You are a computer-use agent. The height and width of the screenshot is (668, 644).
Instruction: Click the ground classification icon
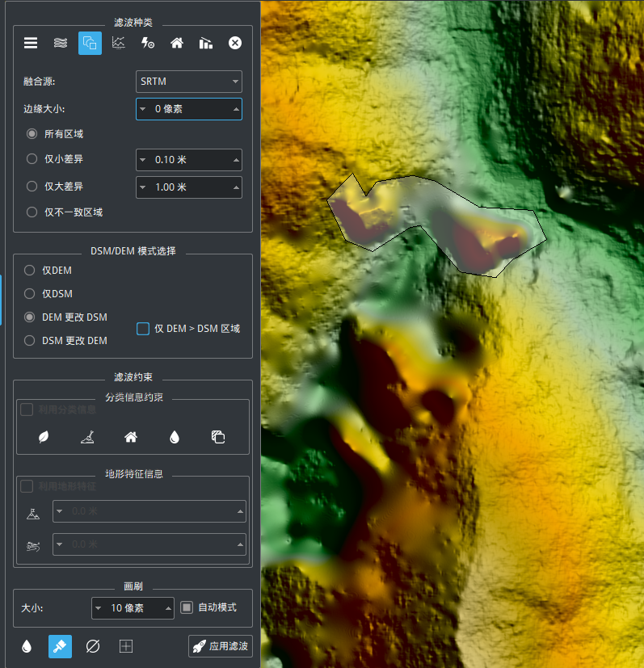tap(87, 437)
